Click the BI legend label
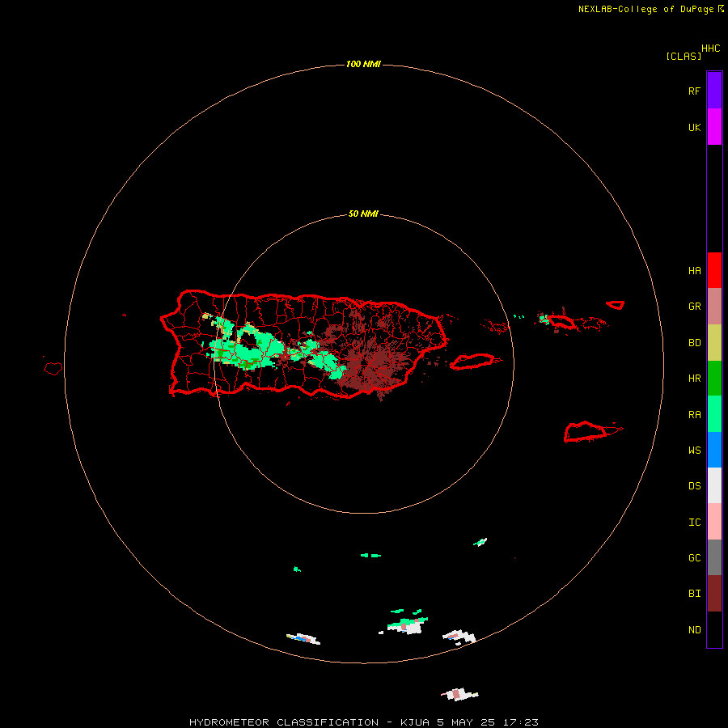The width and height of the screenshot is (728, 728). point(694,594)
